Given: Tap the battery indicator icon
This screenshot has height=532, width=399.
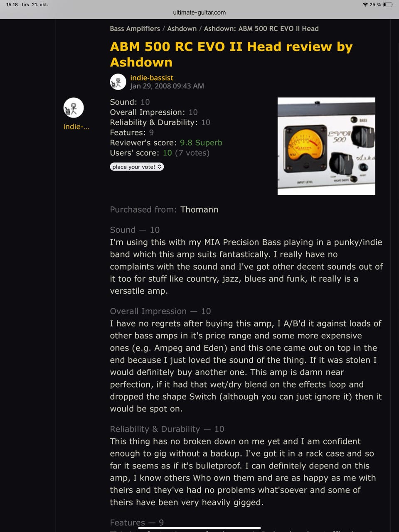Looking at the screenshot, I should [x=387, y=5].
